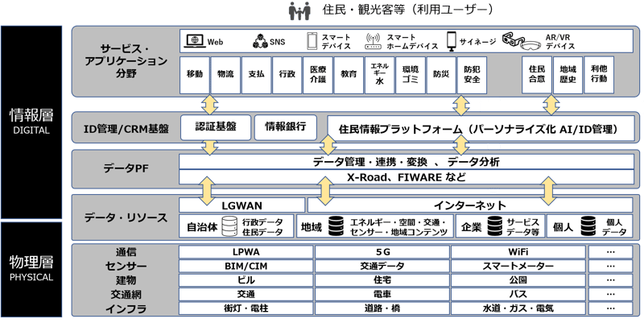Click the 交通データ cell

[x=382, y=267]
